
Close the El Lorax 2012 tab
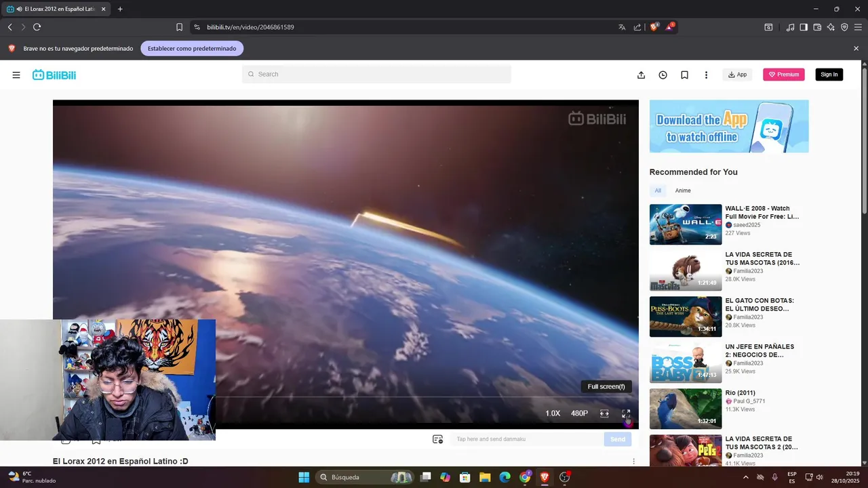[104, 9]
